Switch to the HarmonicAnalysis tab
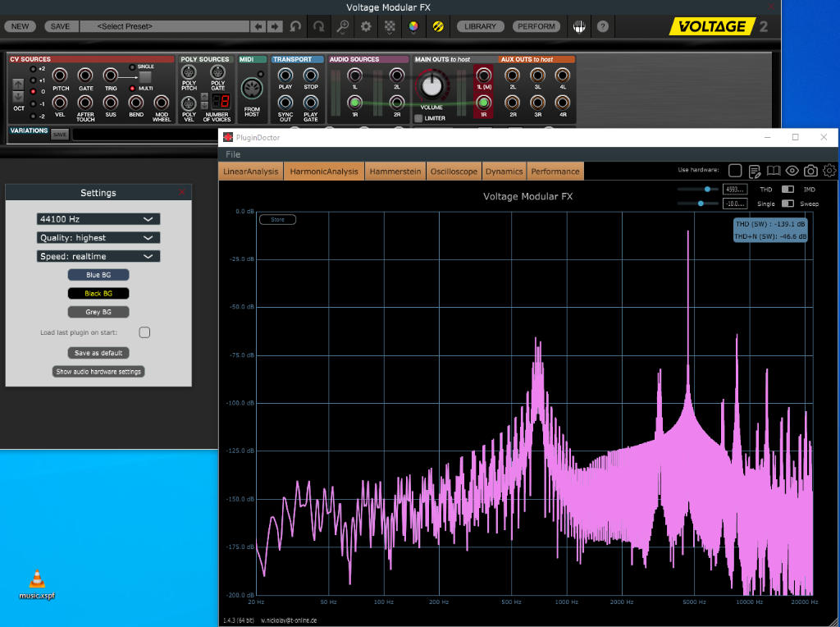The image size is (840, 627). (324, 172)
